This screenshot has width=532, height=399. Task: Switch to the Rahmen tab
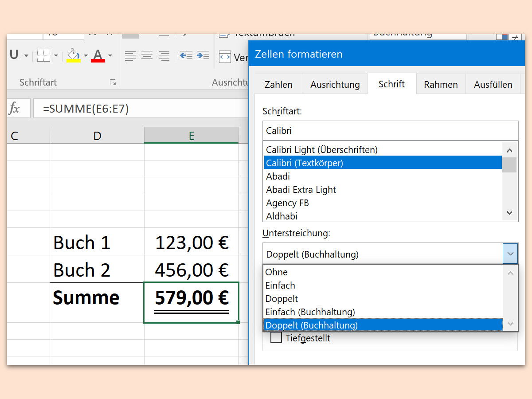coord(441,84)
